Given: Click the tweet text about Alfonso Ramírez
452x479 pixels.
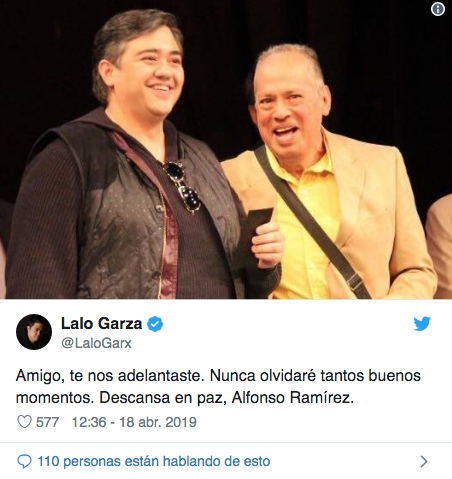Looking at the screenshot, I should click(x=218, y=386).
